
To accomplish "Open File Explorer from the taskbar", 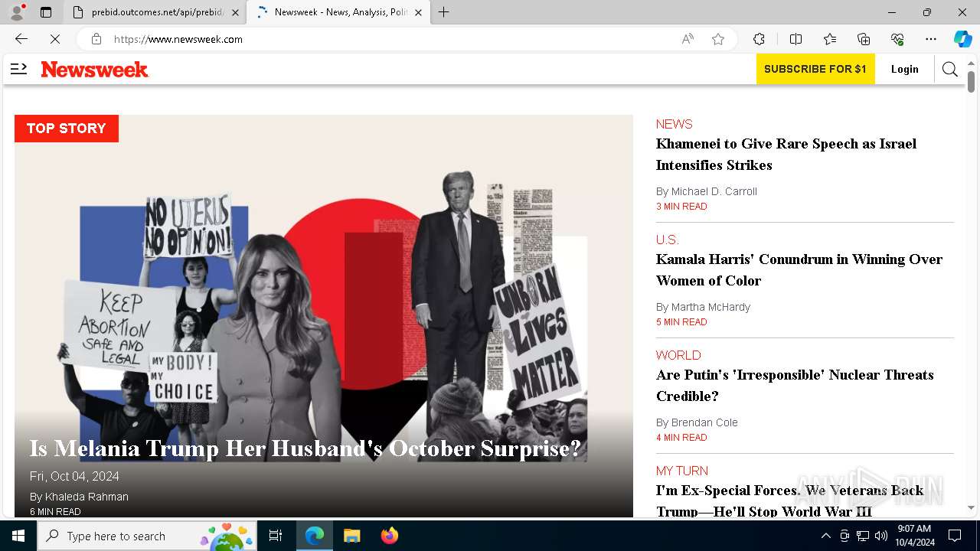I will (x=351, y=536).
